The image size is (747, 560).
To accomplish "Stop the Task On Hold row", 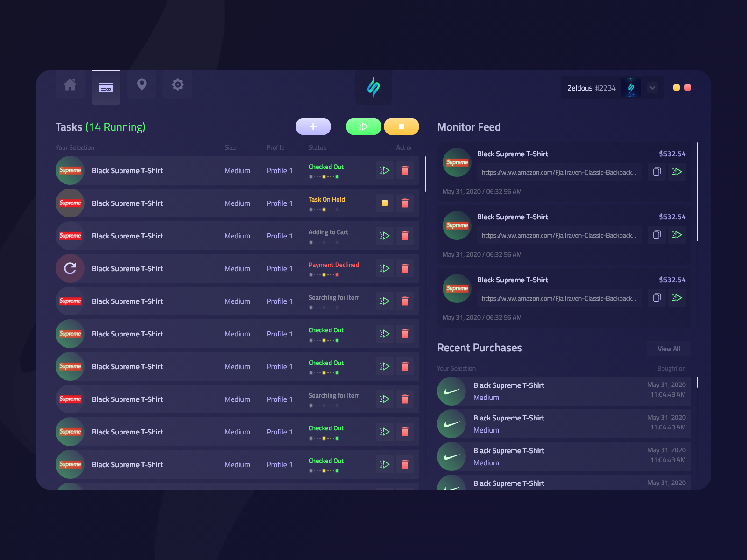I will coord(385,203).
